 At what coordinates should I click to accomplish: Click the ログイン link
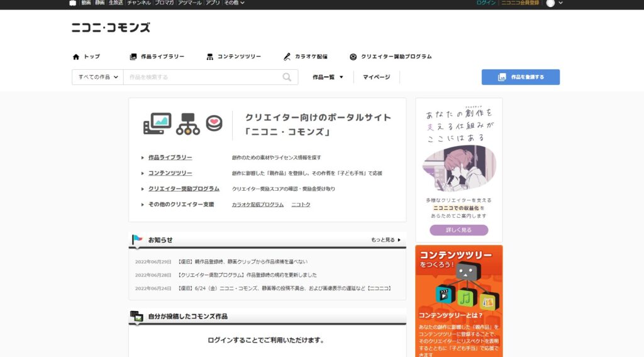tap(486, 3)
